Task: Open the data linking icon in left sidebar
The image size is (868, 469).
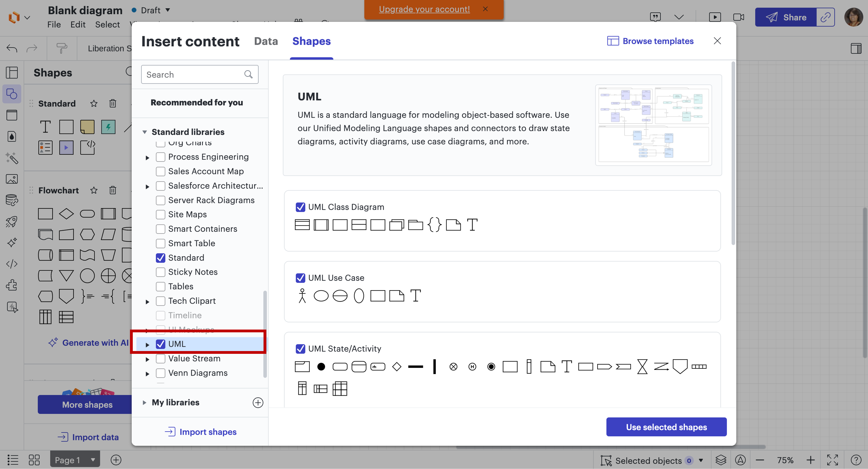Action: point(12,200)
